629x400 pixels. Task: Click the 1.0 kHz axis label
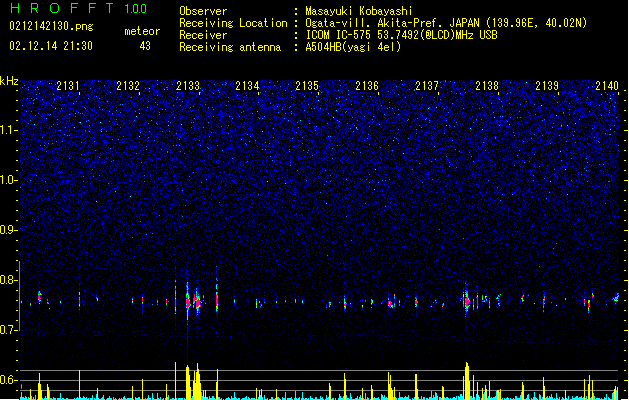[x=9, y=180]
